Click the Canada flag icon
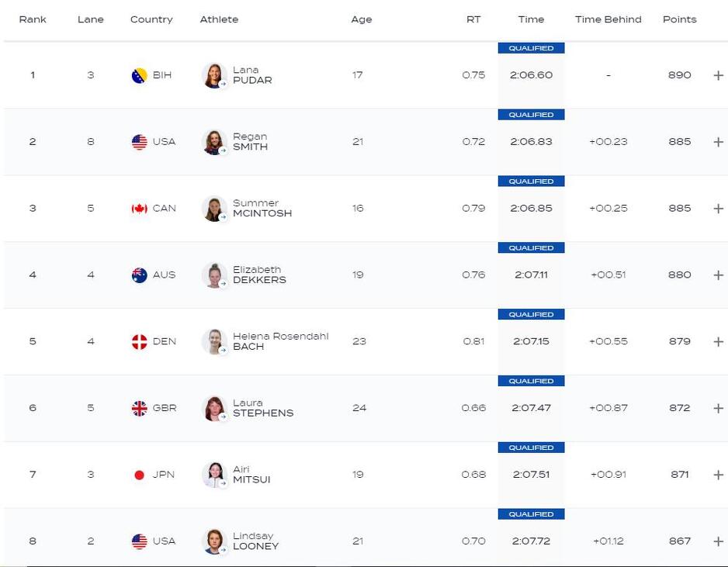Image resolution: width=728 pixels, height=567 pixels. pos(140,209)
